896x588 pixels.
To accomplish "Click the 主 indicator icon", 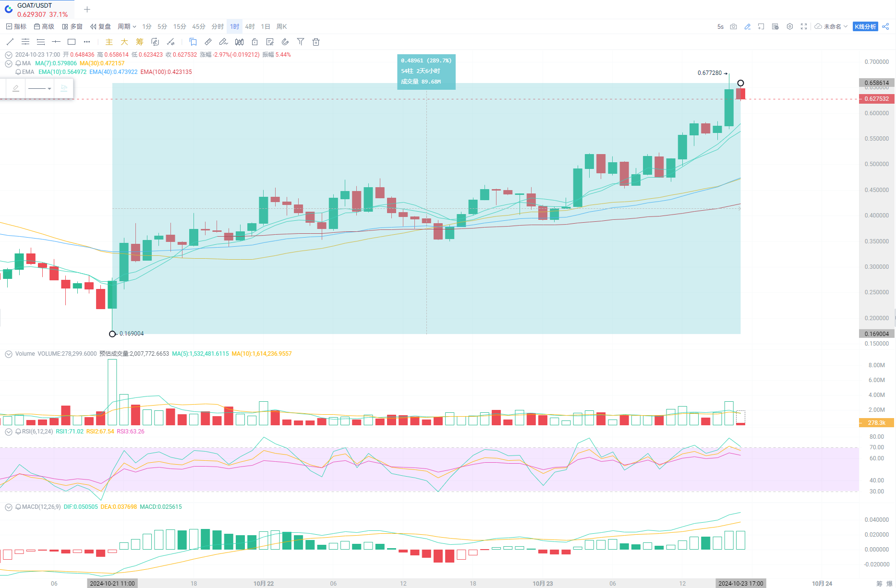I will pyautogui.click(x=109, y=42).
